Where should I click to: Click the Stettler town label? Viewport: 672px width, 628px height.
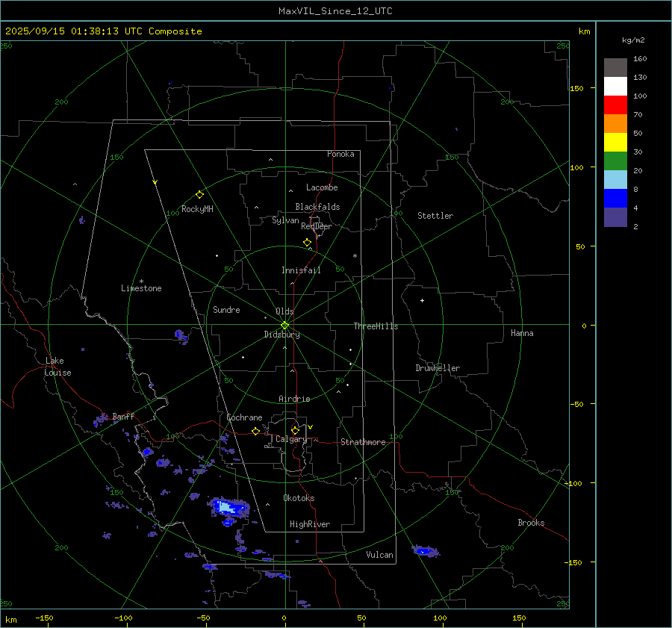(435, 216)
